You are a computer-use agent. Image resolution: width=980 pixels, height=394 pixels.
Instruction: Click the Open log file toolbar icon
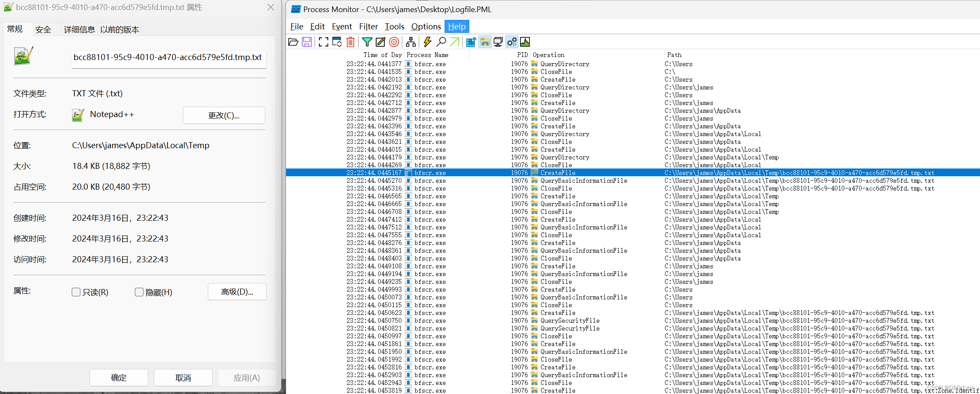click(x=293, y=42)
